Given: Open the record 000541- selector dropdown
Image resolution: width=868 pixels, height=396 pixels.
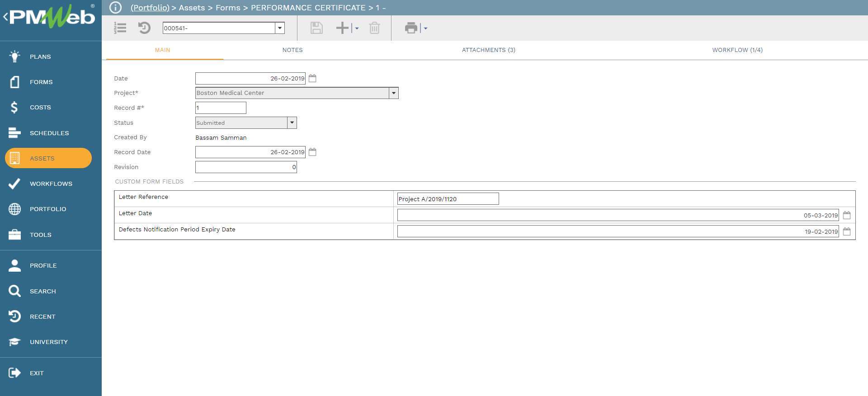Looking at the screenshot, I should (x=280, y=28).
